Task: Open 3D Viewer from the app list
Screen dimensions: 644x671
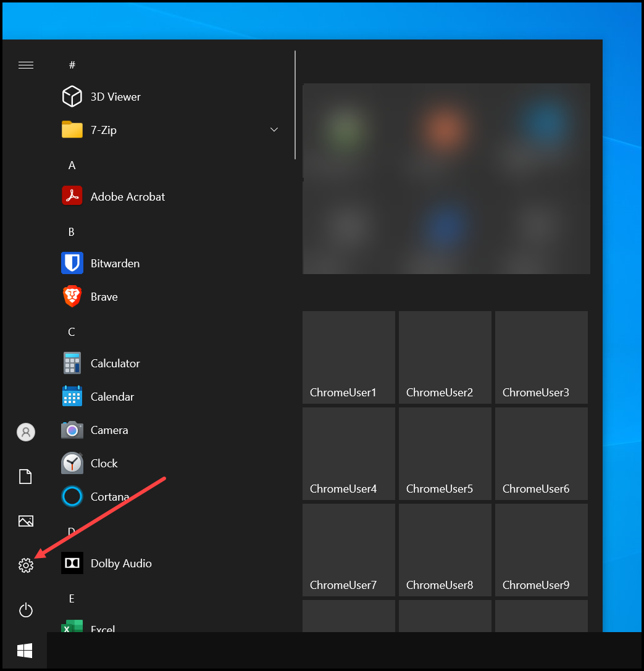Action: pos(115,96)
